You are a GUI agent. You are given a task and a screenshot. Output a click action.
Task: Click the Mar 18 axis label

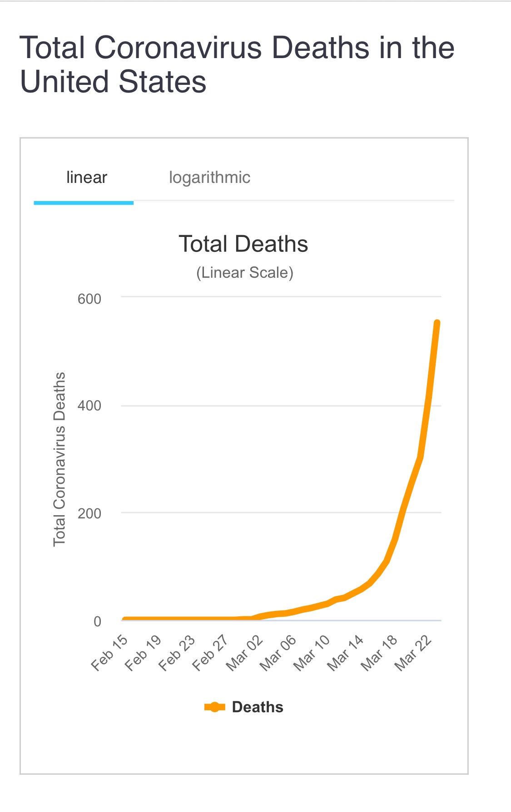(x=380, y=653)
